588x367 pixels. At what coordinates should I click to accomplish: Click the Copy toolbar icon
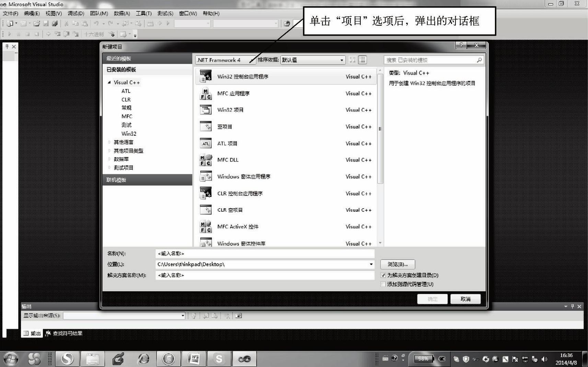click(76, 23)
